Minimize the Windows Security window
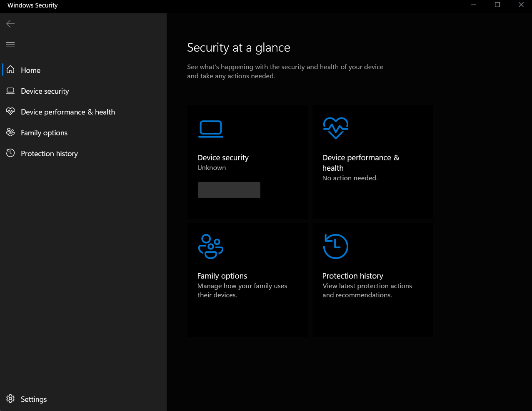Image resolution: width=532 pixels, height=411 pixels. 474,5
